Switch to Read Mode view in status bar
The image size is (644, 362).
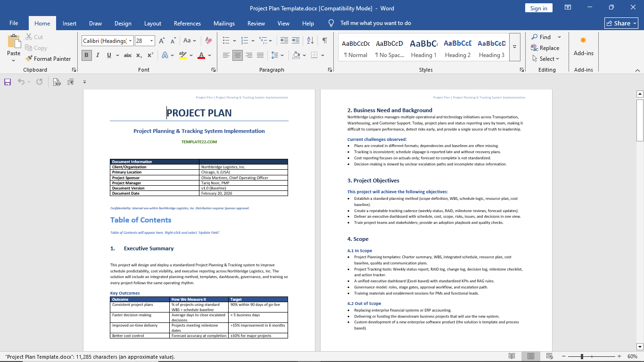tap(512, 356)
